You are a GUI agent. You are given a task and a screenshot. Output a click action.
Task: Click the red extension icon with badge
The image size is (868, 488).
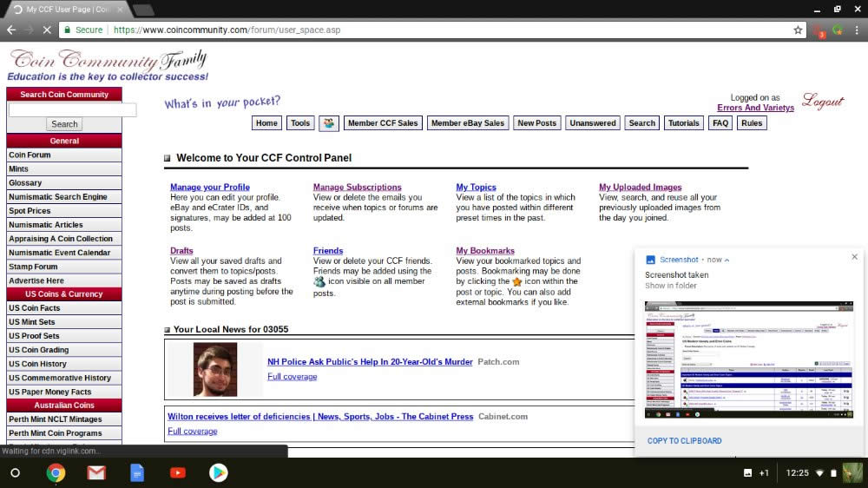pos(820,31)
